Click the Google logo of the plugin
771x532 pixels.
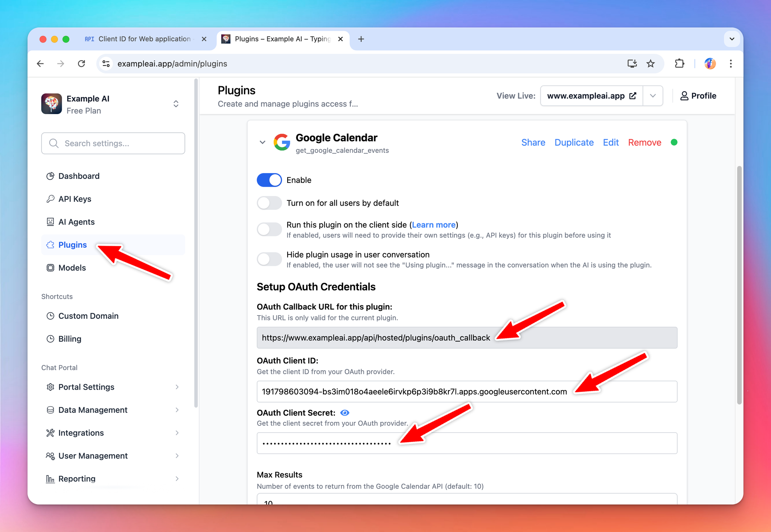(282, 142)
